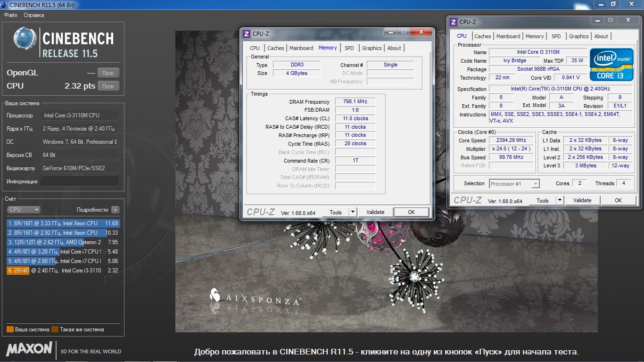Image resolution: width=644 pixels, height=362 pixels.
Task: Switch to CPU tab in Memory window
Action: [x=255, y=48]
